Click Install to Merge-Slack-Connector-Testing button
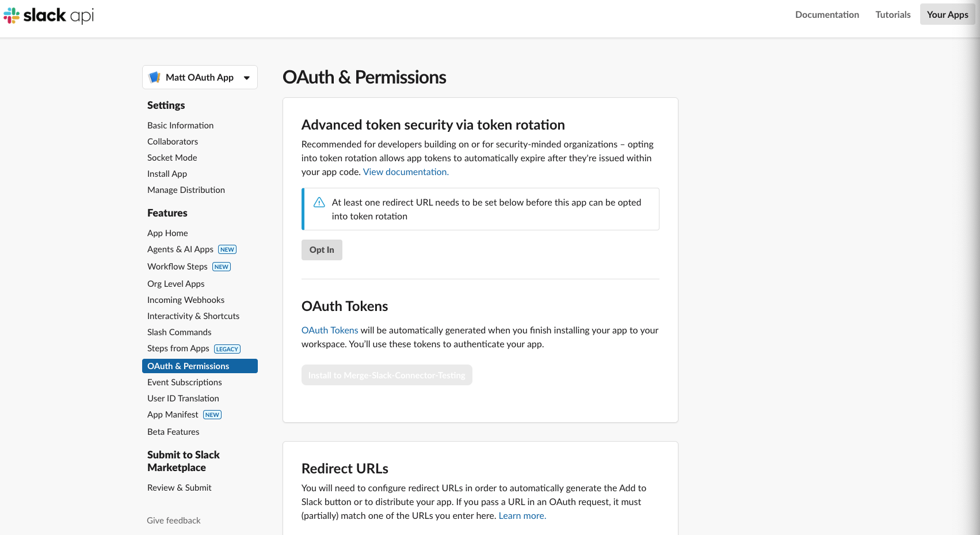The image size is (980, 535). tap(387, 375)
